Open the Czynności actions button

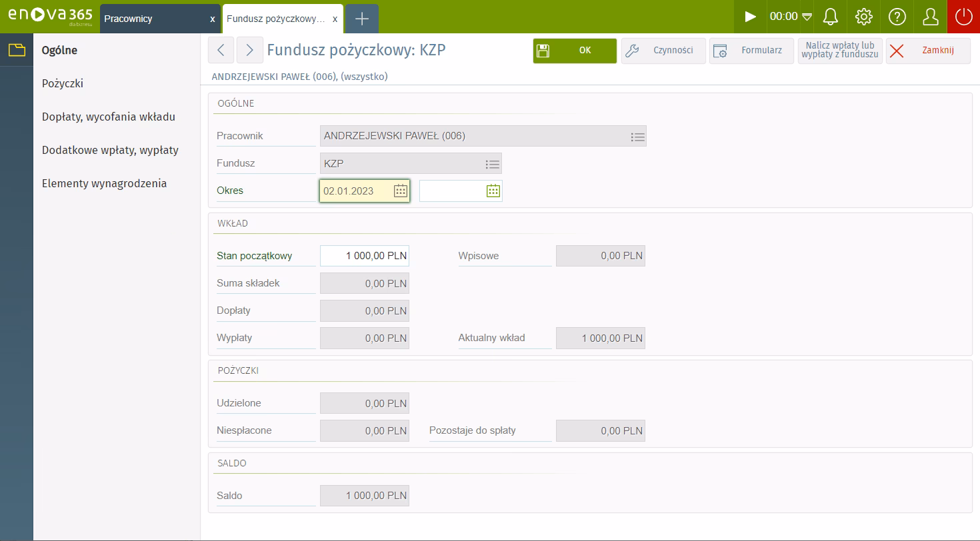(x=663, y=51)
